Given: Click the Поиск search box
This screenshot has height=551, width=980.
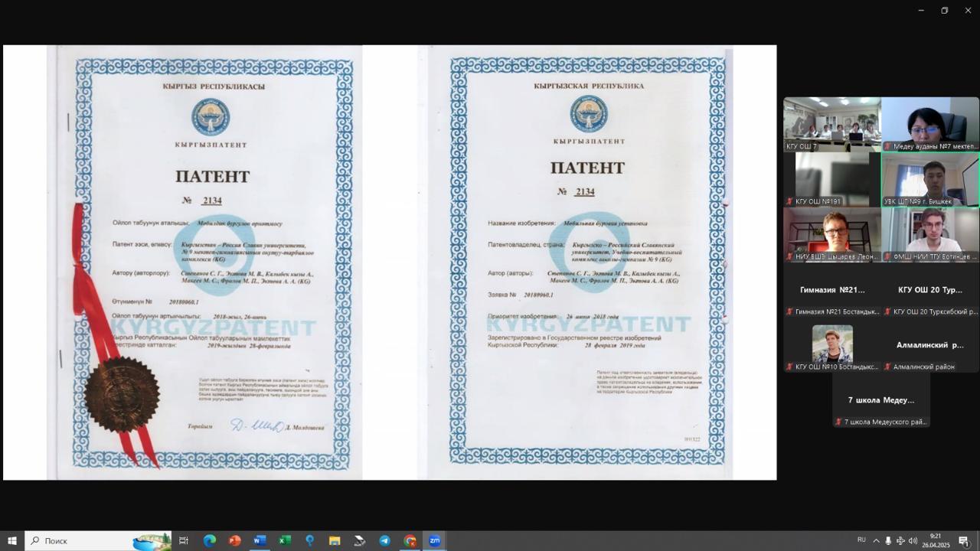Looking at the screenshot, I should (x=84, y=540).
